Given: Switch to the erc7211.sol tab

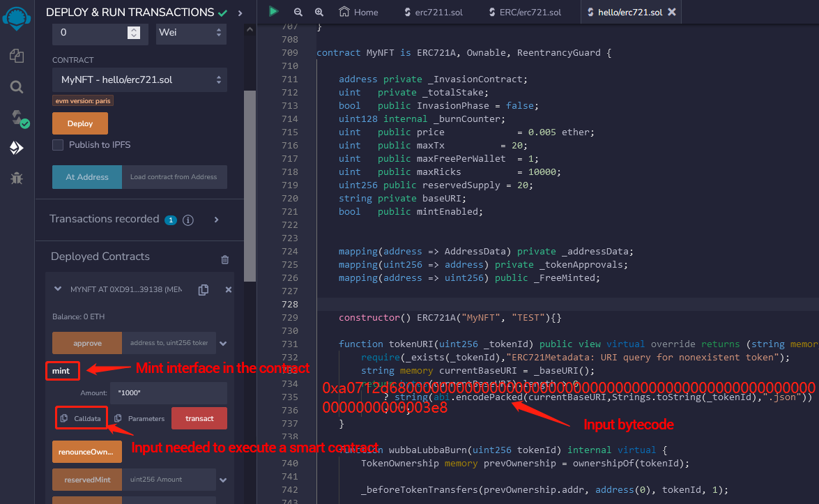Looking at the screenshot, I should pyautogui.click(x=433, y=12).
